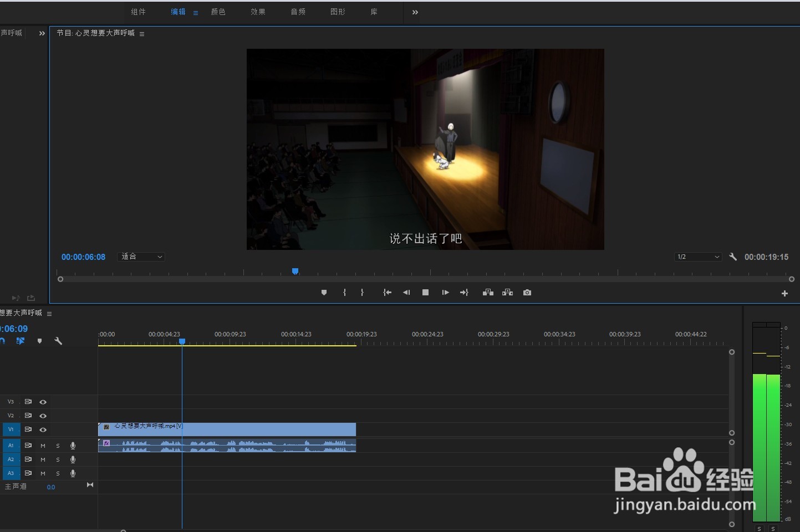
Task: Stop playback in Program monitor
Action: 425,293
